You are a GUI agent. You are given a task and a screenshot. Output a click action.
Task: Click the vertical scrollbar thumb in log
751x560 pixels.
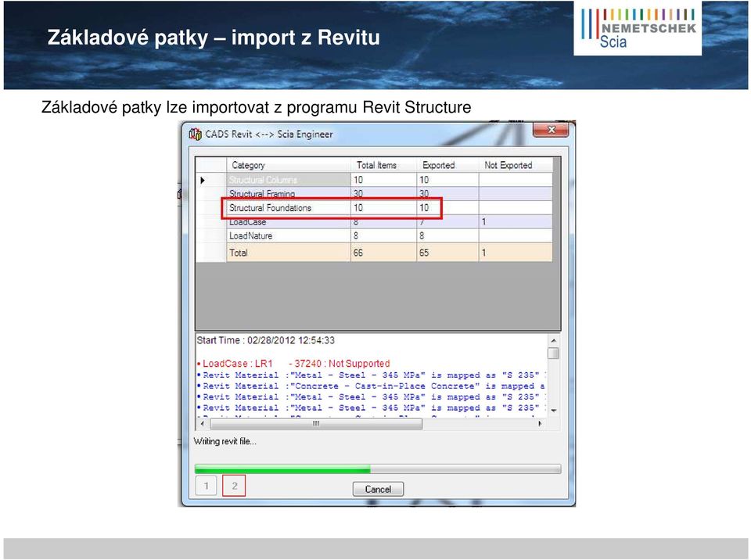553,353
